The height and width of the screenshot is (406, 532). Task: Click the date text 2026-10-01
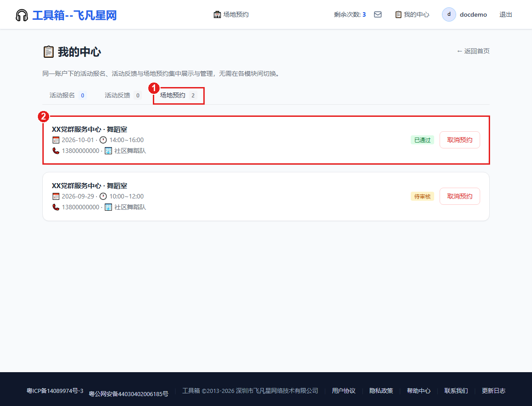coord(78,140)
